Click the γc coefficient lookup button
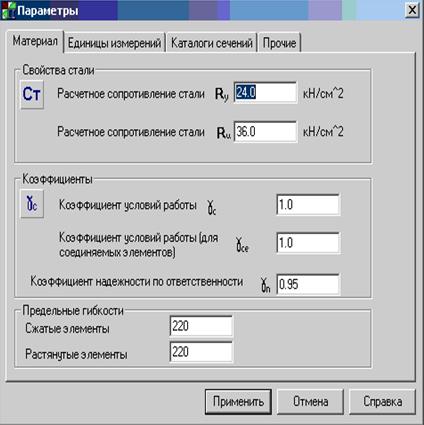Viewport: 424px width, 425px height. click(x=32, y=204)
